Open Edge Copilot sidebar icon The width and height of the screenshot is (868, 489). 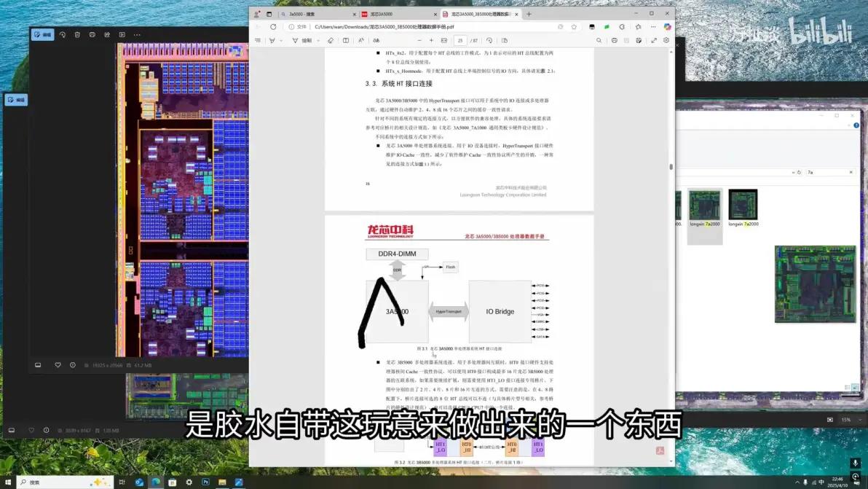(x=668, y=26)
